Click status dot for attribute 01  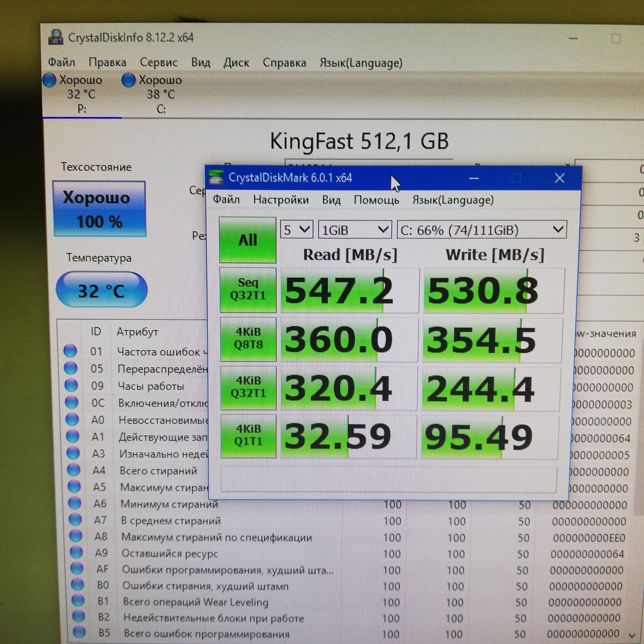(70, 351)
